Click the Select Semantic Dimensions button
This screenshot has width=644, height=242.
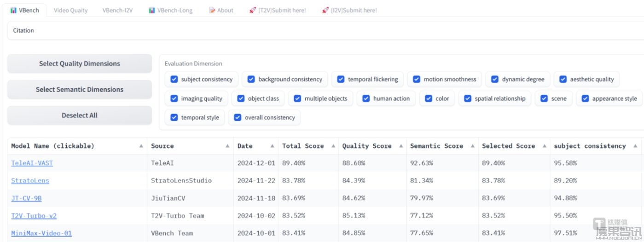[x=80, y=89]
